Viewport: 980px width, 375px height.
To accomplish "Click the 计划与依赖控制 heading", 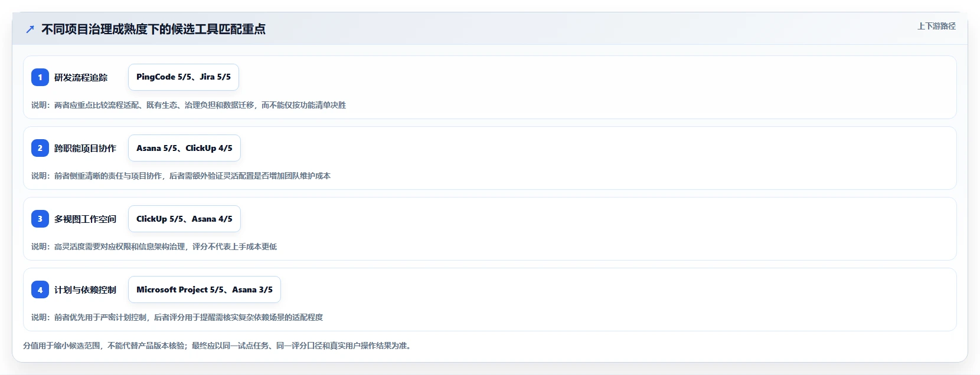I will tap(85, 290).
